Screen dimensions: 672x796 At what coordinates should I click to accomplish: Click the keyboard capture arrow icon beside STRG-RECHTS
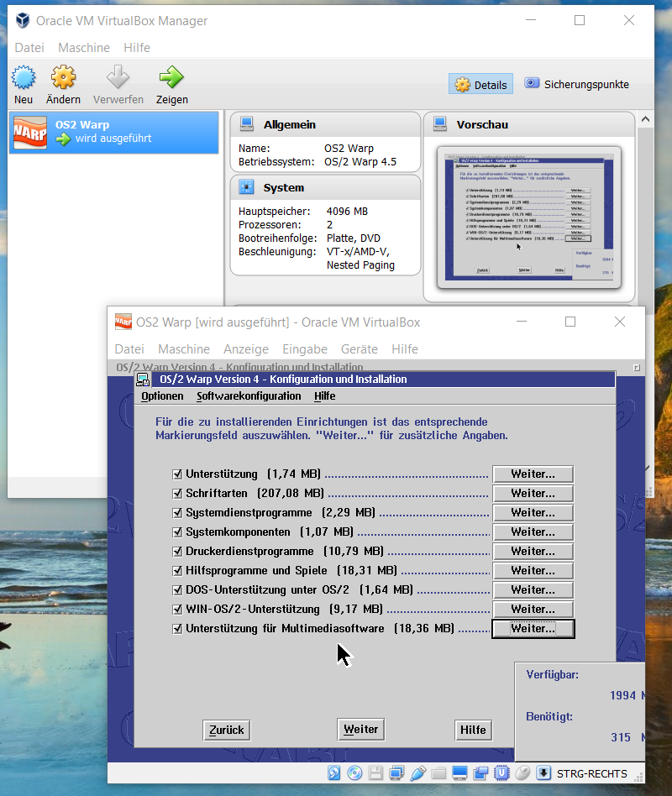543,773
